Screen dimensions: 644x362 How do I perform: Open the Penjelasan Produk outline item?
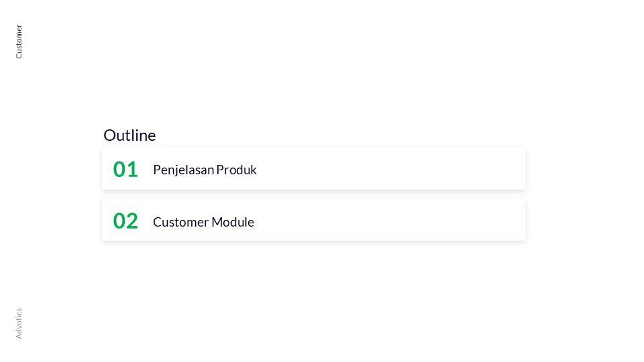coord(313,169)
